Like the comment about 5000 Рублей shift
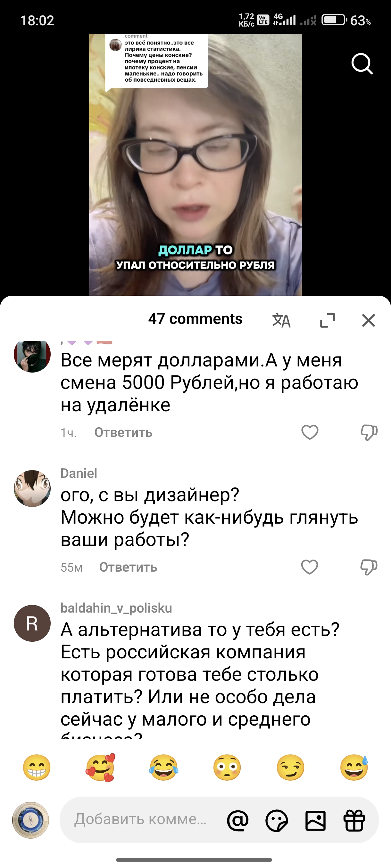This screenshot has width=391, height=868. tap(310, 432)
